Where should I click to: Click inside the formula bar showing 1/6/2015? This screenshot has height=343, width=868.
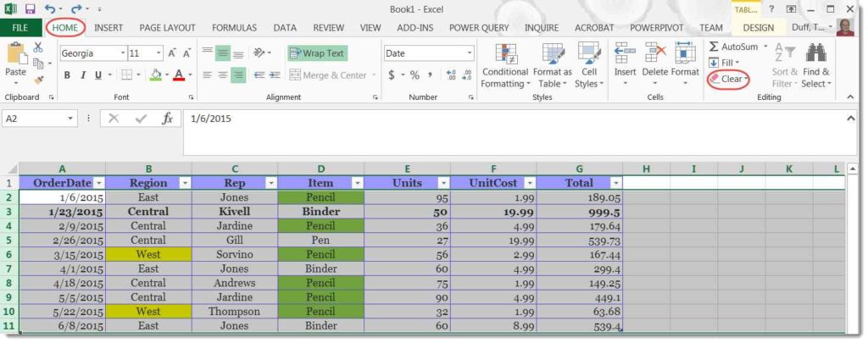[514, 132]
